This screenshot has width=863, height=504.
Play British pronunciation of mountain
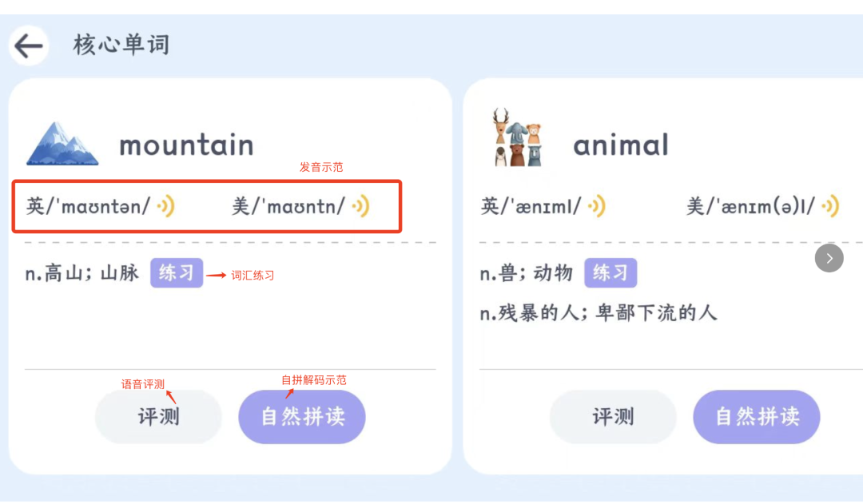pos(166,207)
